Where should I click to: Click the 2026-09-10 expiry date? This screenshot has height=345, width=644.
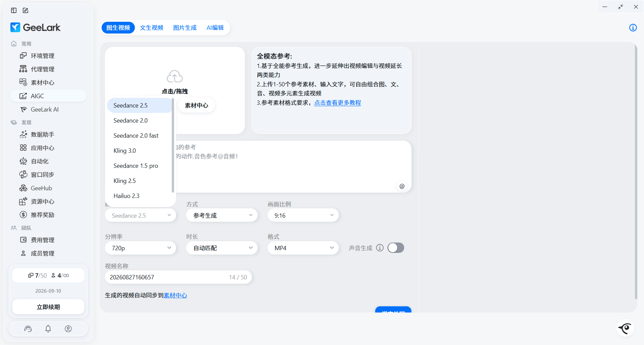tap(48, 291)
